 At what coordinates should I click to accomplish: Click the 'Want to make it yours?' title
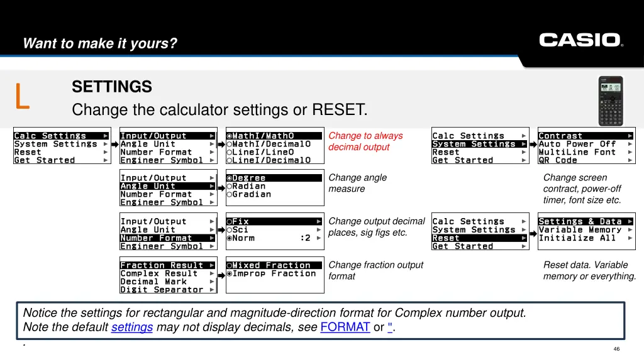(100, 43)
